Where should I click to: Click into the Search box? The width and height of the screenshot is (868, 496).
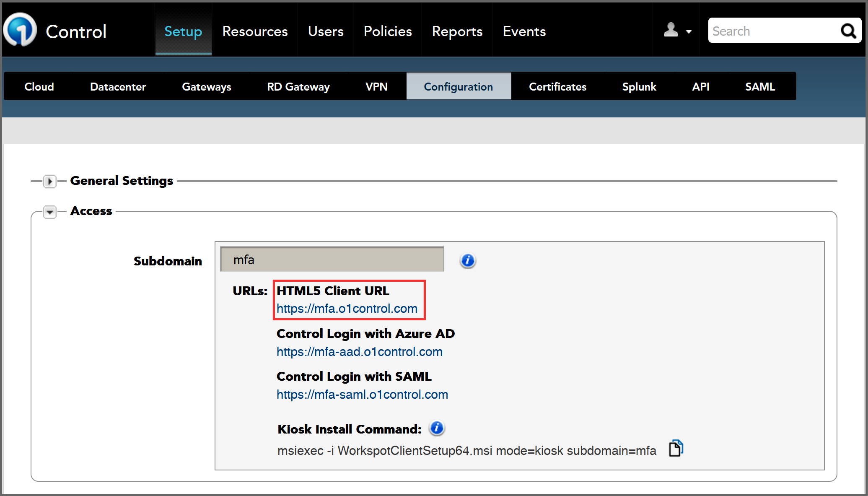(771, 31)
